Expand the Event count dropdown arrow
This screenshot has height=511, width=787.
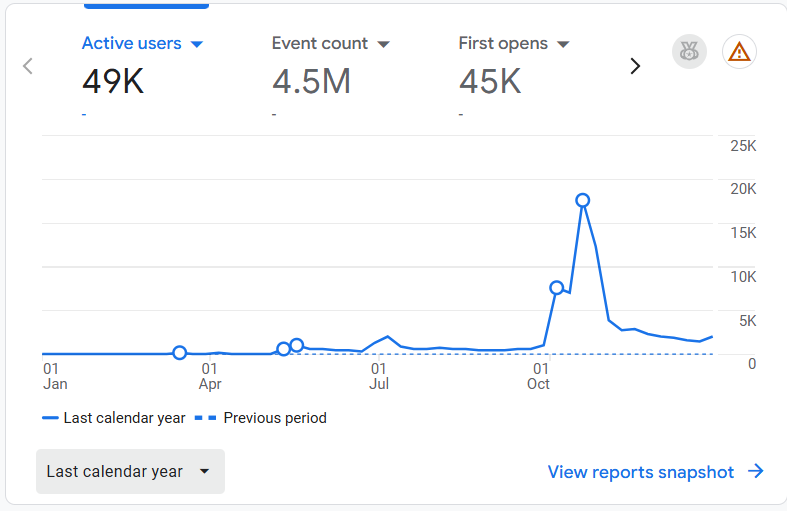coord(383,44)
